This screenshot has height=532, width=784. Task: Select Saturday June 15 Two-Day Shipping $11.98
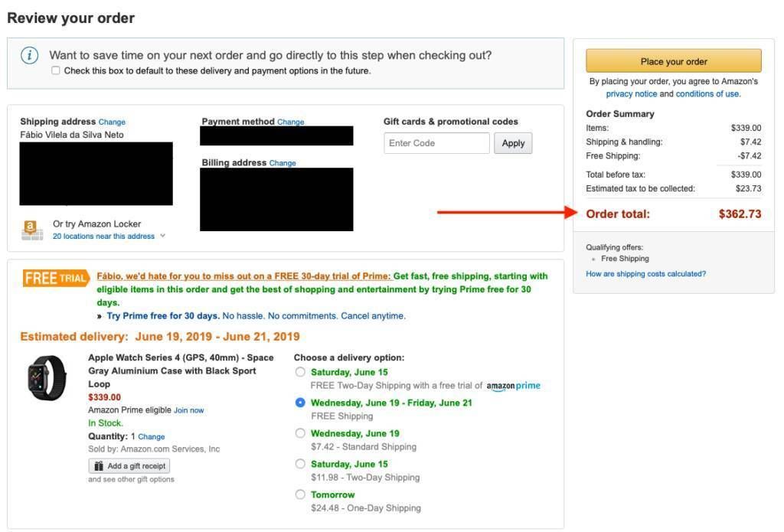pos(300,464)
